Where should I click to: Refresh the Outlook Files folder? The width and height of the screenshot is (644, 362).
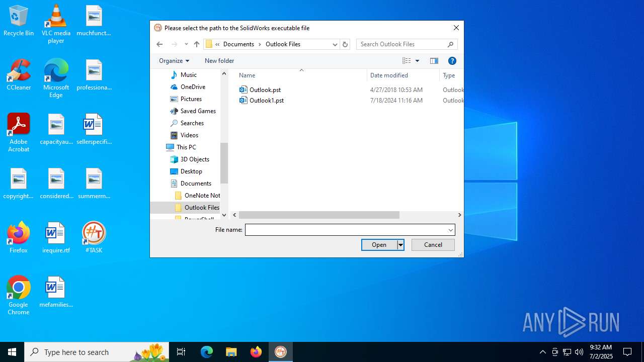[x=345, y=44]
